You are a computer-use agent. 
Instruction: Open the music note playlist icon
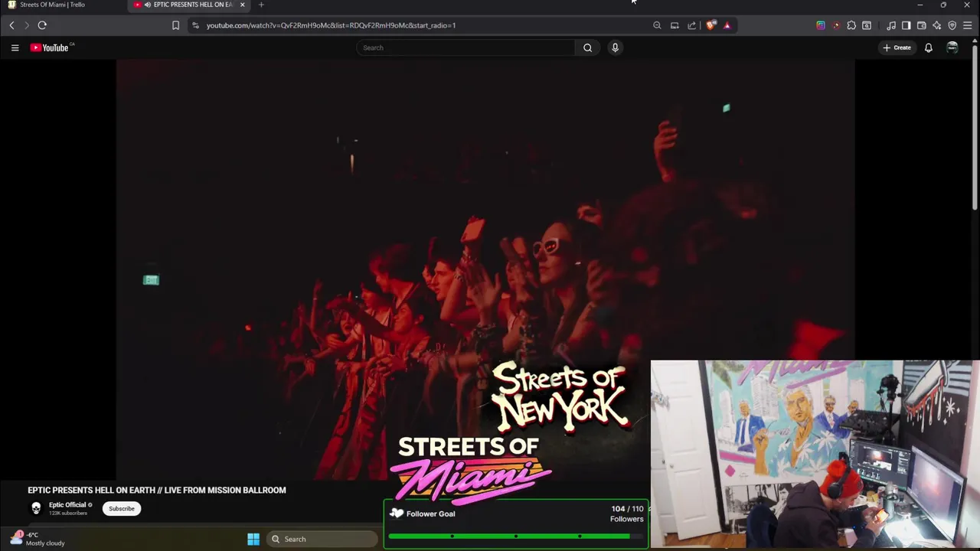(891, 25)
